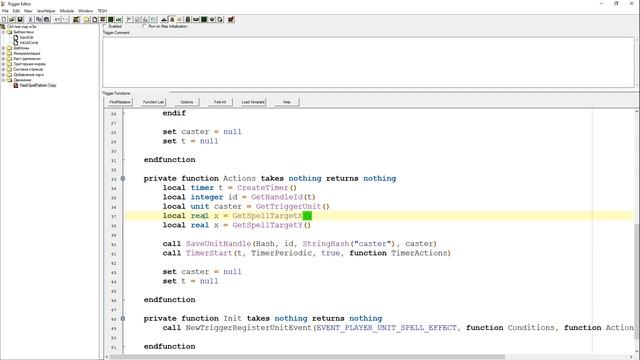Click the Options button
The image size is (640, 360).
[x=187, y=102]
